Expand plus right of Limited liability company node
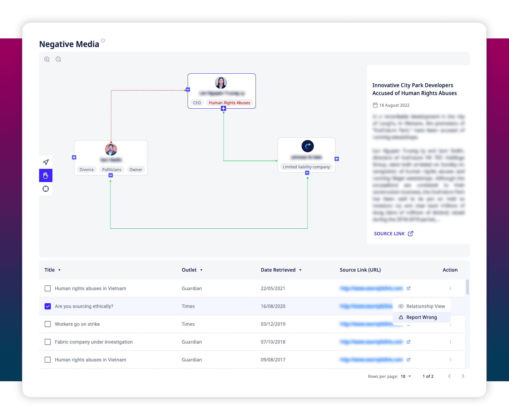The height and width of the screenshot is (420, 509). (x=337, y=159)
